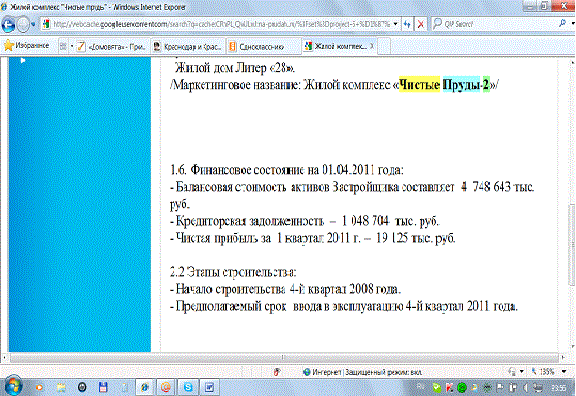This screenshot has width=576, height=396.
Task: Open a new blank tab
Action: pos(384,46)
